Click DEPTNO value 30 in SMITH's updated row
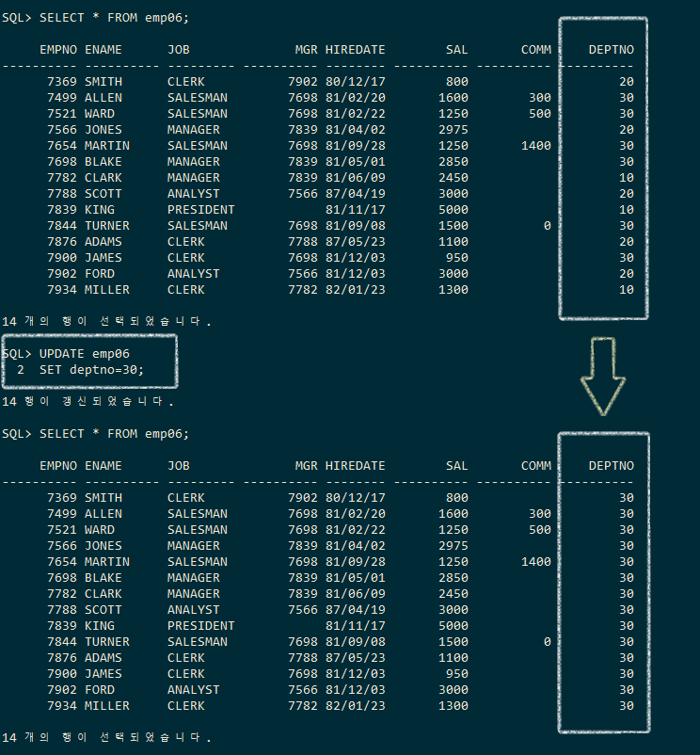 tap(627, 498)
